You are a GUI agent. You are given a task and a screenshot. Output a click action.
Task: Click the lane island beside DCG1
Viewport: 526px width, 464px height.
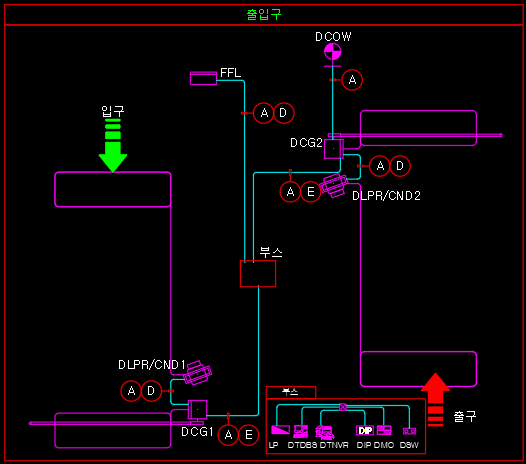[113, 430]
